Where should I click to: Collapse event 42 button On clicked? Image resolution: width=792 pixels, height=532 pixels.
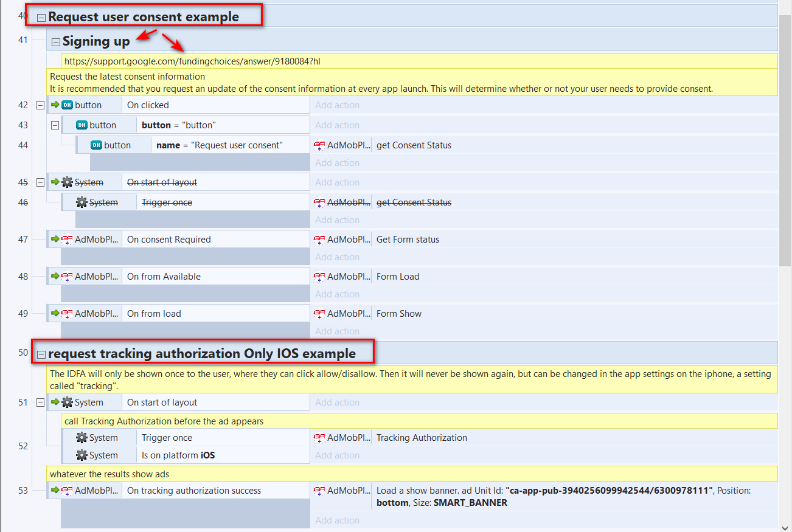tap(40, 105)
